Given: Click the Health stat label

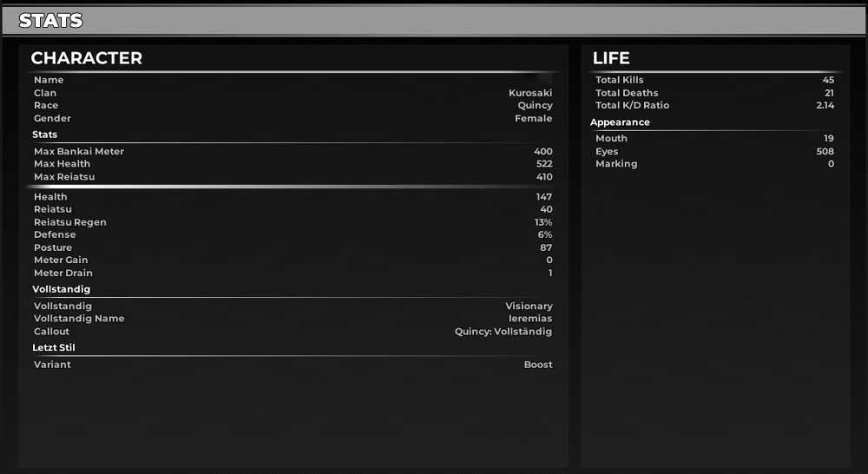Looking at the screenshot, I should (x=50, y=196).
